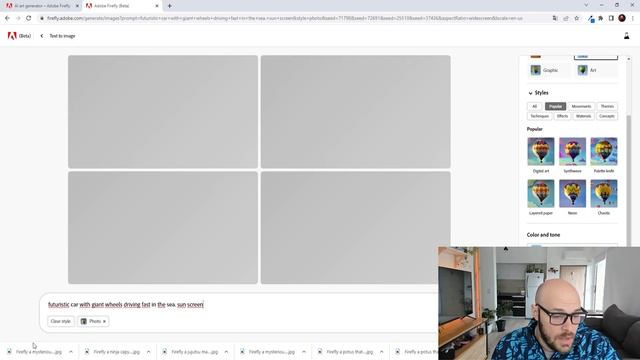Apply the Palette knife style thumbnail
The image size is (640, 360).
[x=604, y=151]
